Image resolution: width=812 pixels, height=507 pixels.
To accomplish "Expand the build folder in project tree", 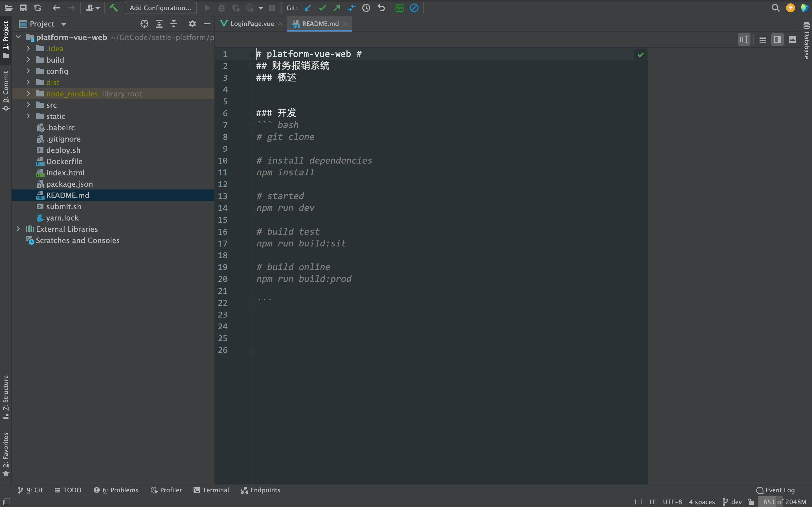I will coord(28,59).
